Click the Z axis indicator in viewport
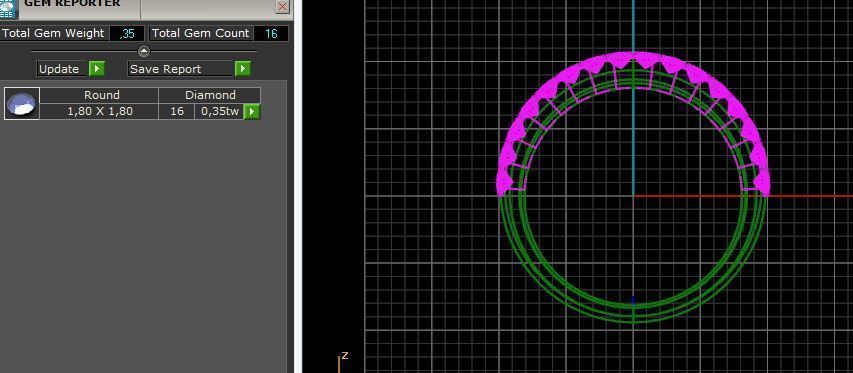 tap(343, 362)
